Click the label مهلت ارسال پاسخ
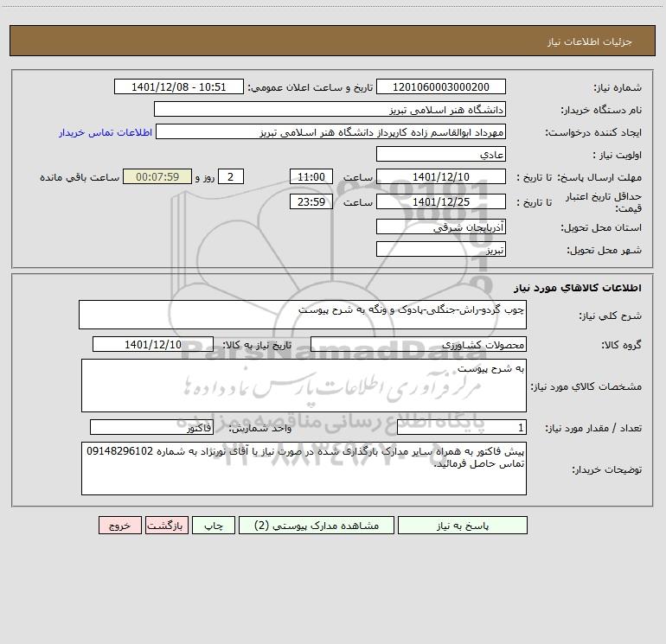 click(599, 177)
